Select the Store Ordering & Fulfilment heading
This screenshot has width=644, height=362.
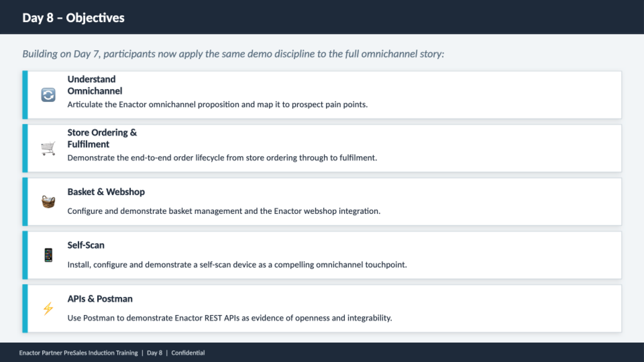pyautogui.click(x=102, y=138)
